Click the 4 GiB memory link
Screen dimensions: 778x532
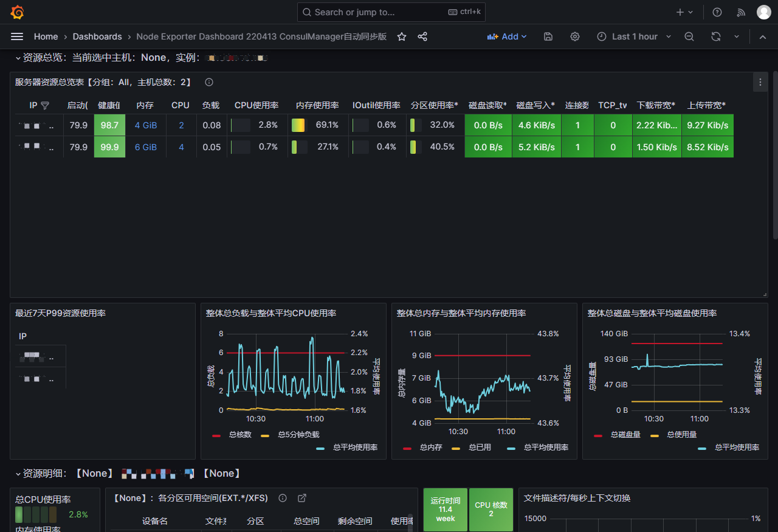coord(145,125)
